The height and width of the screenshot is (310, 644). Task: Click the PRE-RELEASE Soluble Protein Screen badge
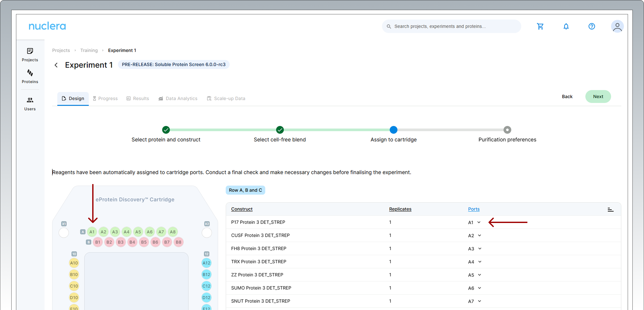click(x=174, y=64)
